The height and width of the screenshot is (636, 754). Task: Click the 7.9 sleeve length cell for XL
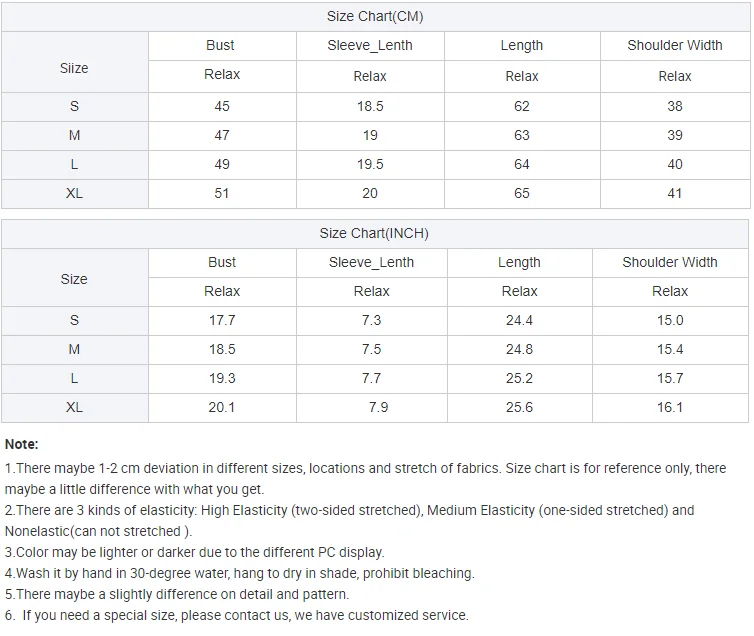(x=378, y=407)
